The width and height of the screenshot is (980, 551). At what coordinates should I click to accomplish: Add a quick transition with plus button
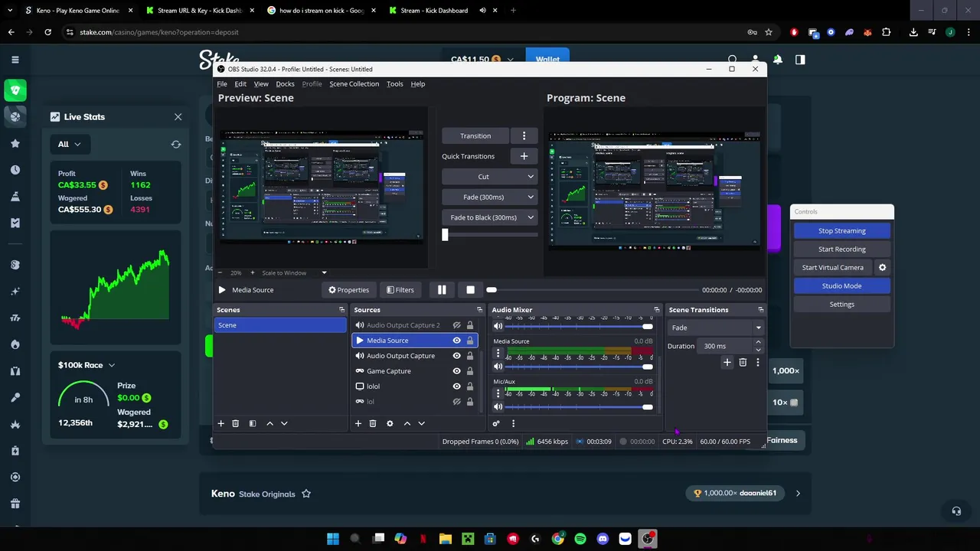[524, 156]
